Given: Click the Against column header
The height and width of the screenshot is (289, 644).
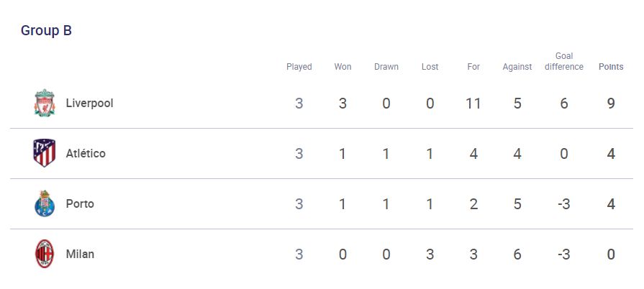Looking at the screenshot, I should point(517,67).
